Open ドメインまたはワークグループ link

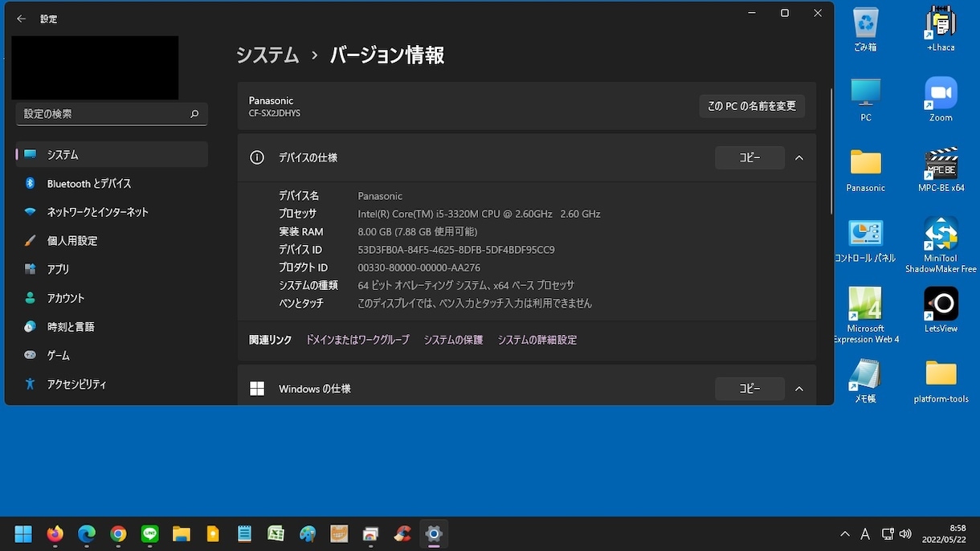[357, 340]
